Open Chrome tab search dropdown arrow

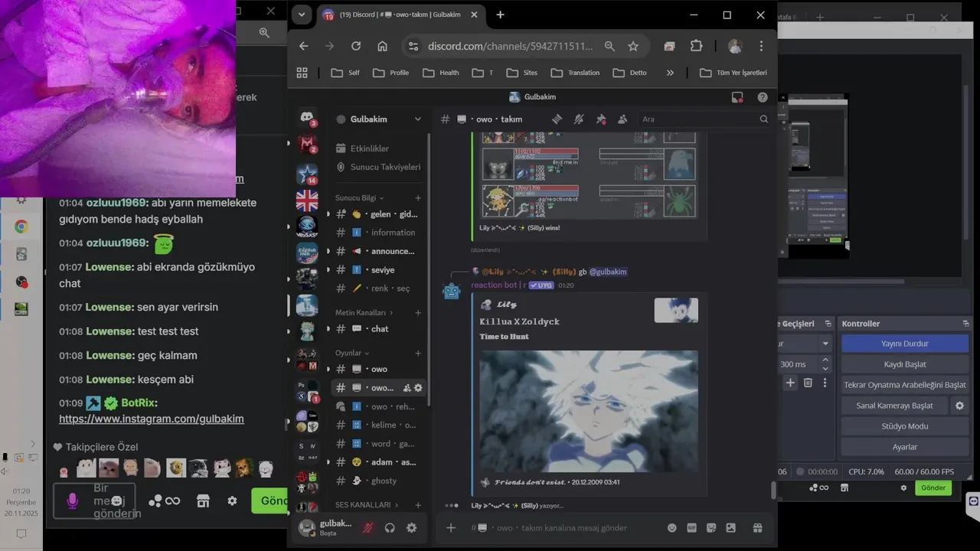(302, 15)
